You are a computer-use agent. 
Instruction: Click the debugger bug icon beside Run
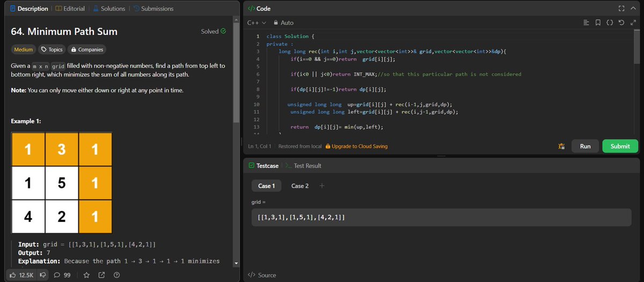point(561,146)
